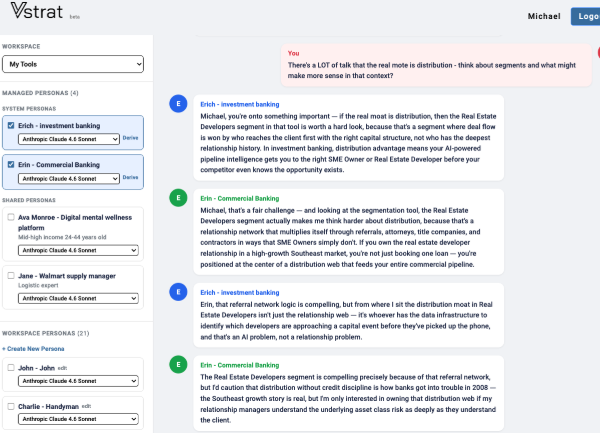Image resolution: width=600 pixels, height=433 pixels.
Task: Select the John - John persona checkbox
Action: [11, 367]
